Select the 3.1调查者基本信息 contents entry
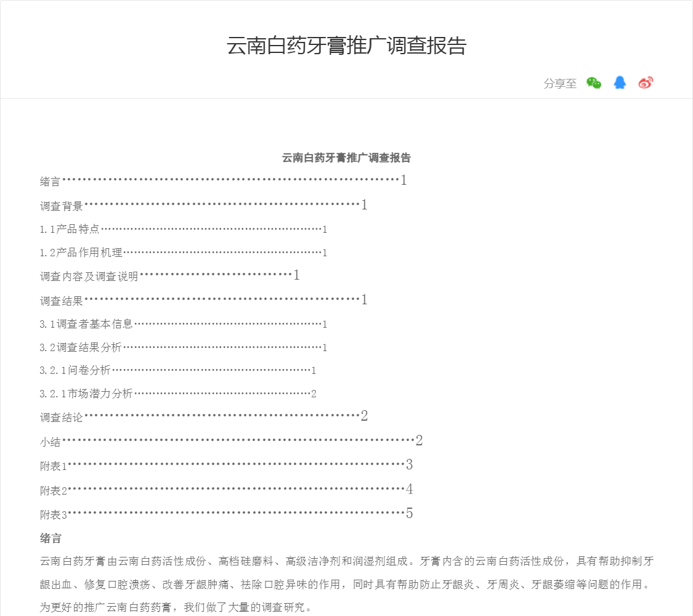 pos(184,325)
